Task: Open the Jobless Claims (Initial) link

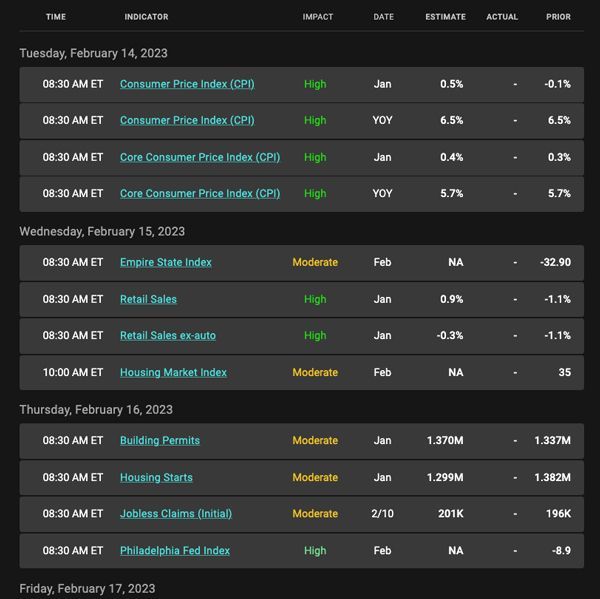Action: 176,514
